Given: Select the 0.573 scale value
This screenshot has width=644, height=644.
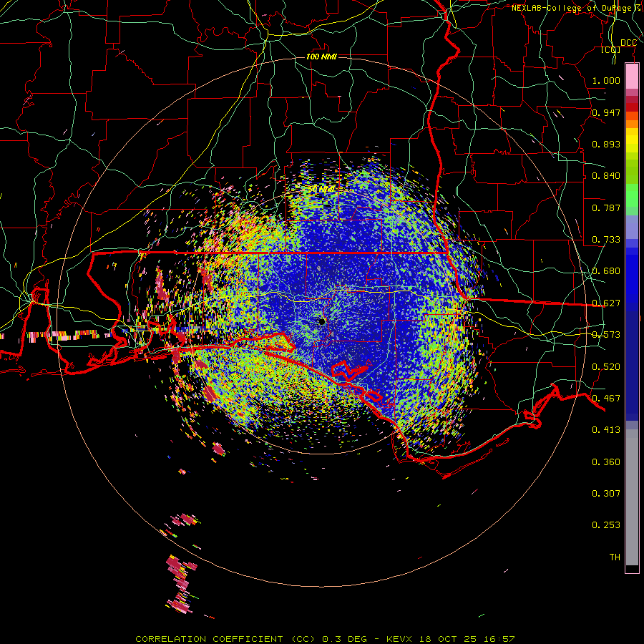Looking at the screenshot, I should tap(606, 335).
